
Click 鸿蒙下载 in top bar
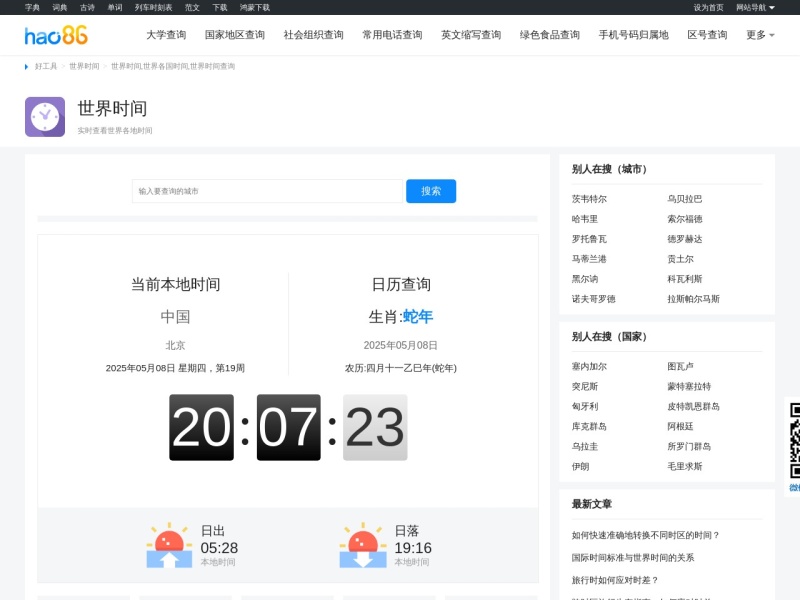[255, 8]
